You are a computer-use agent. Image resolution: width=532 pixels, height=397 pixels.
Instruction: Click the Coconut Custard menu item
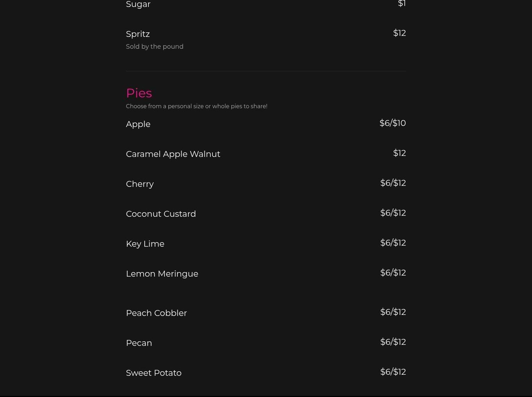tap(161, 214)
